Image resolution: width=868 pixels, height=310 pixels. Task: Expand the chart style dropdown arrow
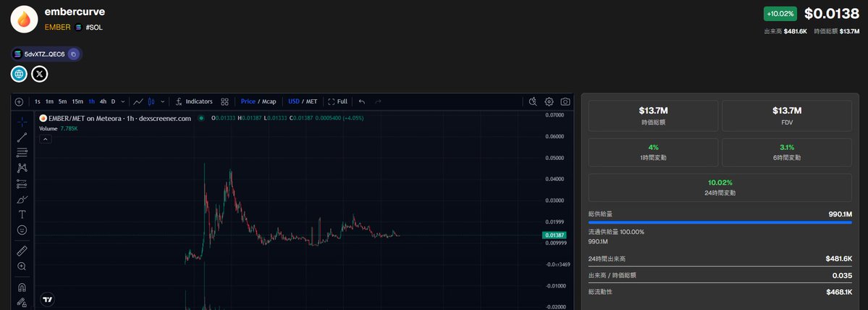point(162,102)
